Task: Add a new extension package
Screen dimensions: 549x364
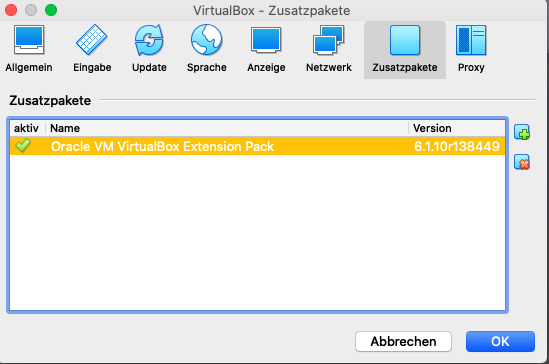Action: pyautogui.click(x=522, y=132)
